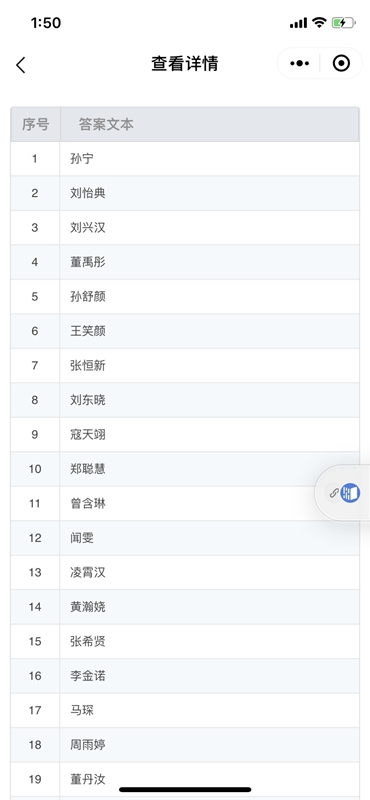Tap the Wi-Fi status icon
370x800 pixels.
click(319, 22)
